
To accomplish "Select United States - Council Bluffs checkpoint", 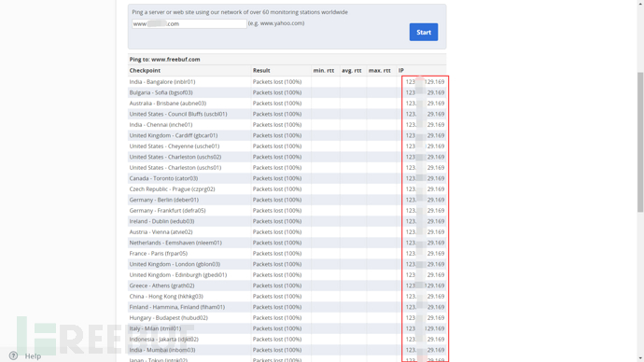I will 178,114.
